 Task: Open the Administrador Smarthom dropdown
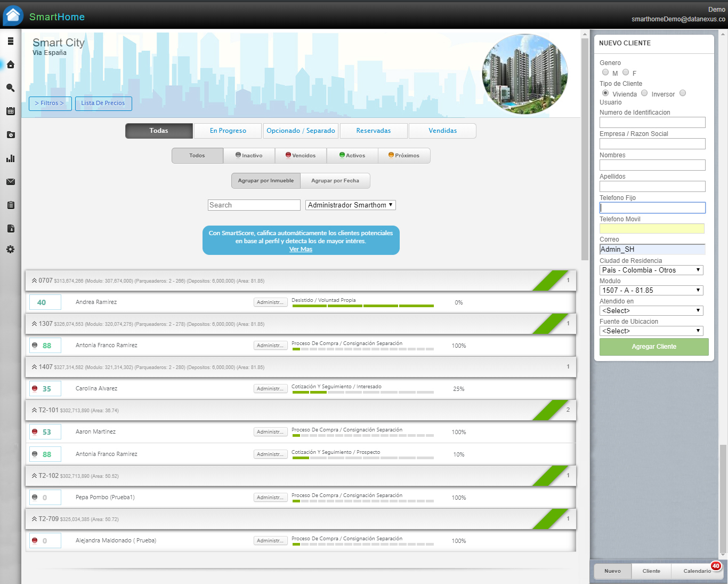pos(350,205)
